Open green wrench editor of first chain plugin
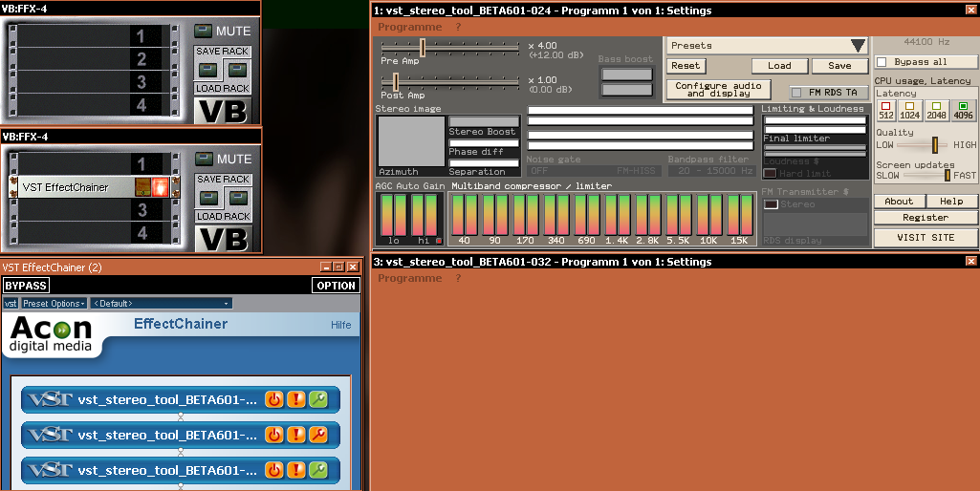Image resolution: width=980 pixels, height=491 pixels. [318, 399]
